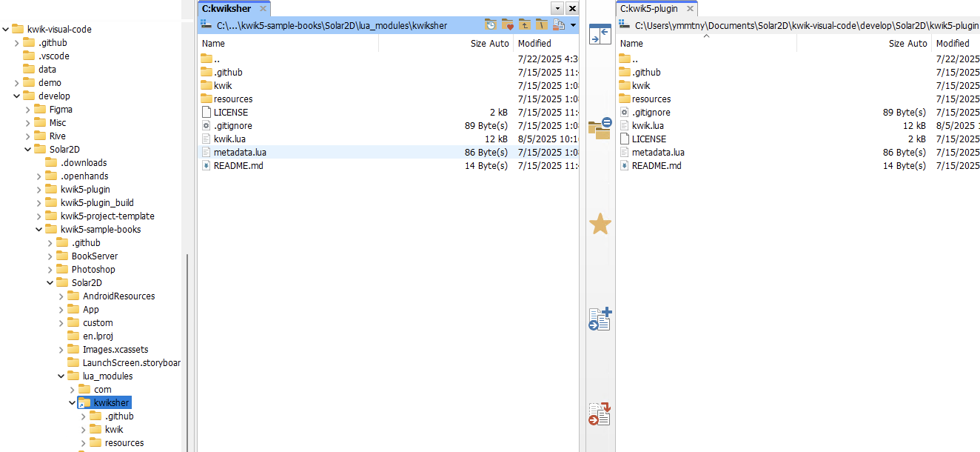The height and width of the screenshot is (452, 980).
Task: Click the swap panels icon on the splitter bar
Action: pyautogui.click(x=600, y=34)
